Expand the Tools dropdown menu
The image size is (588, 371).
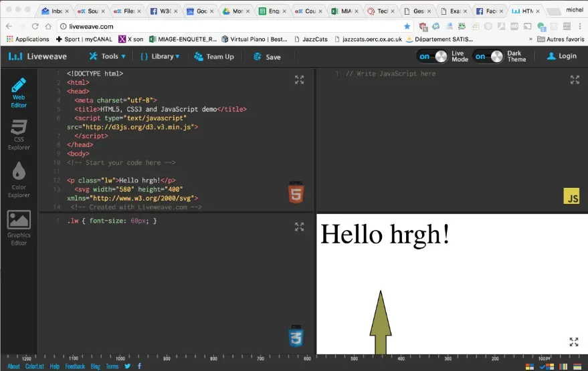point(107,56)
